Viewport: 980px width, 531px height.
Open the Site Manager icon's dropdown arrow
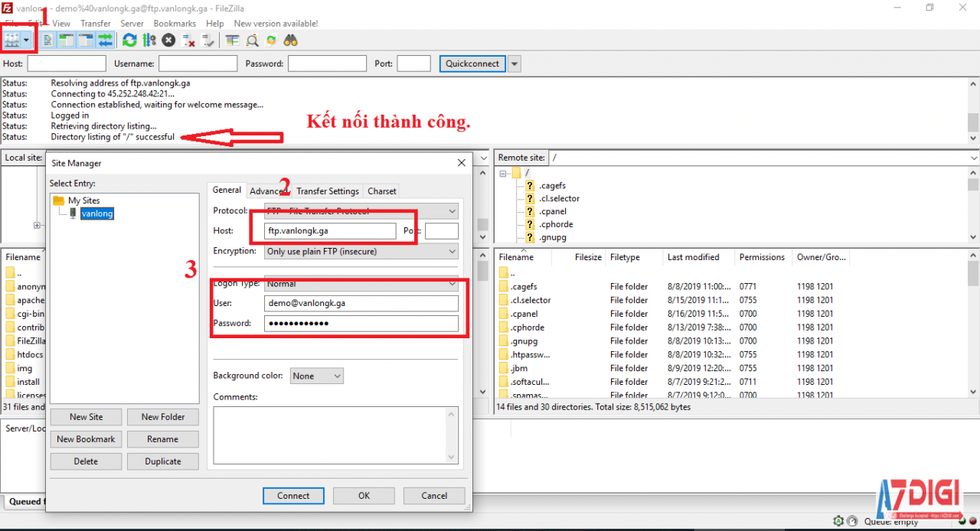coord(27,40)
